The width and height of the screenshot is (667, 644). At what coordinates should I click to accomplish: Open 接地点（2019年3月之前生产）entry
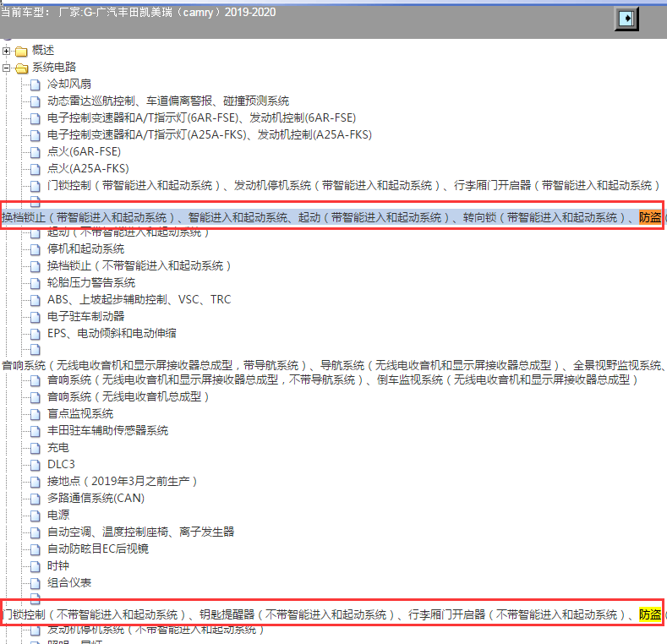123,481
